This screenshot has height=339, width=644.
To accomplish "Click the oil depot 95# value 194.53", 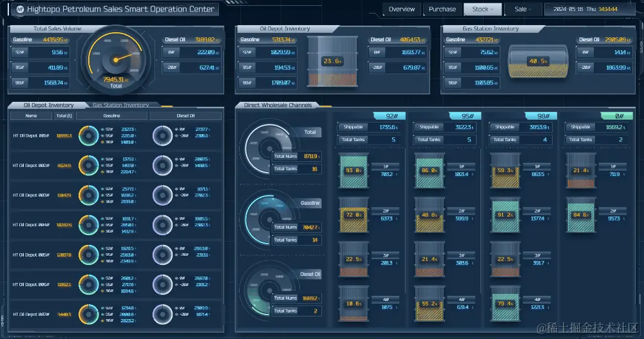I will pos(283,68).
